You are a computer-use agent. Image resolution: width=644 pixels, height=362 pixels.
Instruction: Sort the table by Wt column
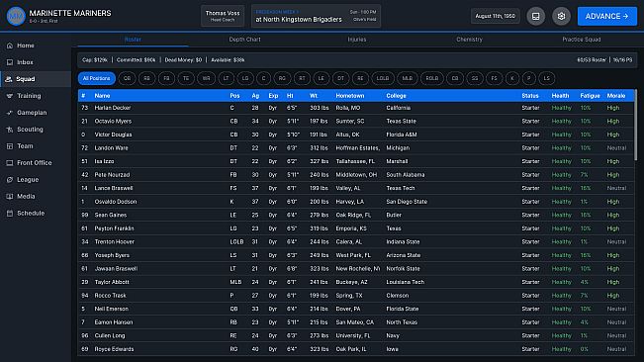pos(314,96)
